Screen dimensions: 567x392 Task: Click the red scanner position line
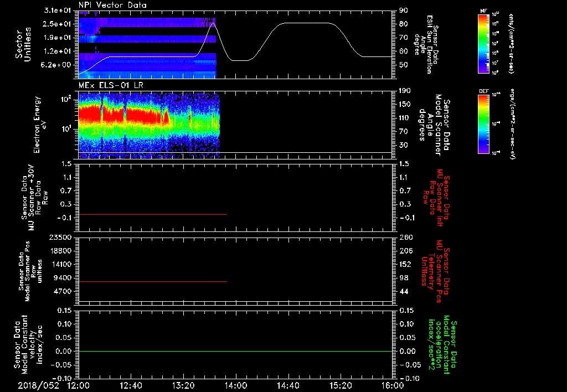[153, 282]
